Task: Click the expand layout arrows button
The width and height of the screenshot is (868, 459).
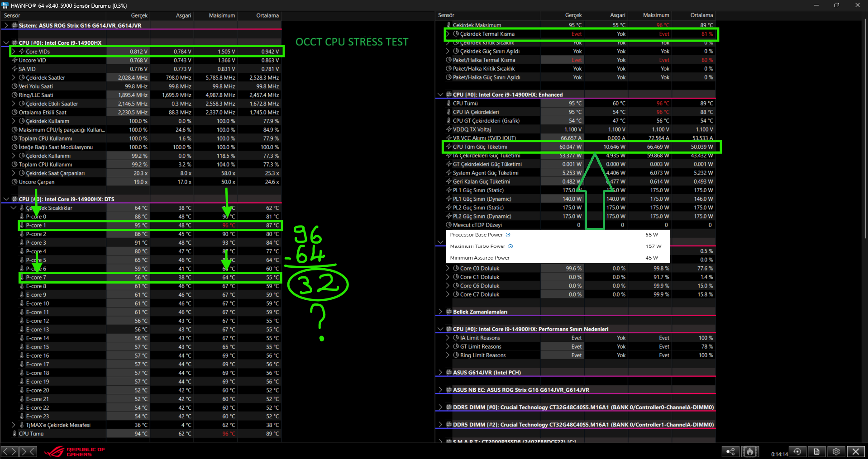Action: [x=10, y=451]
